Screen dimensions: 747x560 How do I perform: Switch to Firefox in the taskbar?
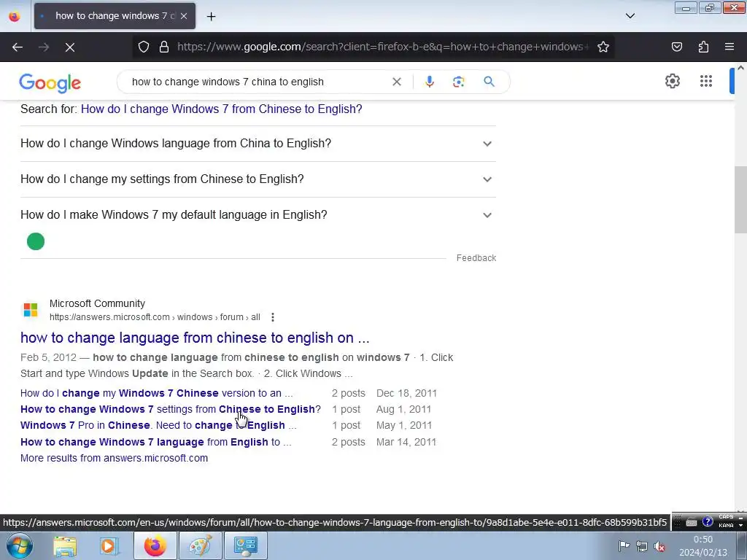[x=155, y=545]
